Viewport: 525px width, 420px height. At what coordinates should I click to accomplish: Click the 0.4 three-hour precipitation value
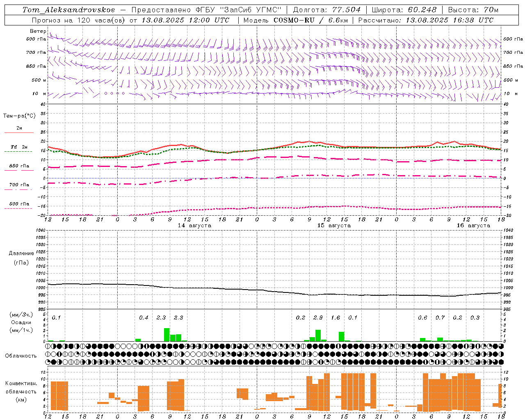(144, 317)
